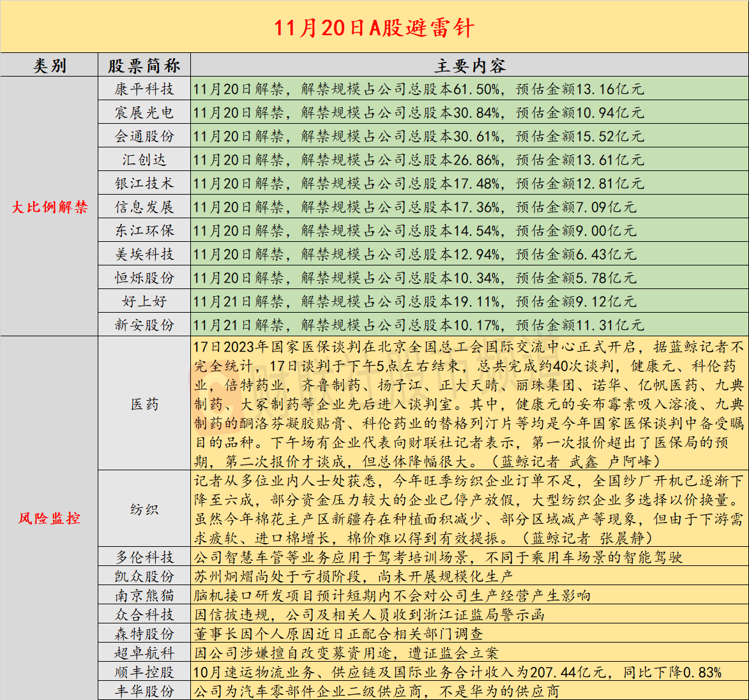Select stock name '顺丰控股'
Viewport: 749px width, 700px height.
pos(144,672)
